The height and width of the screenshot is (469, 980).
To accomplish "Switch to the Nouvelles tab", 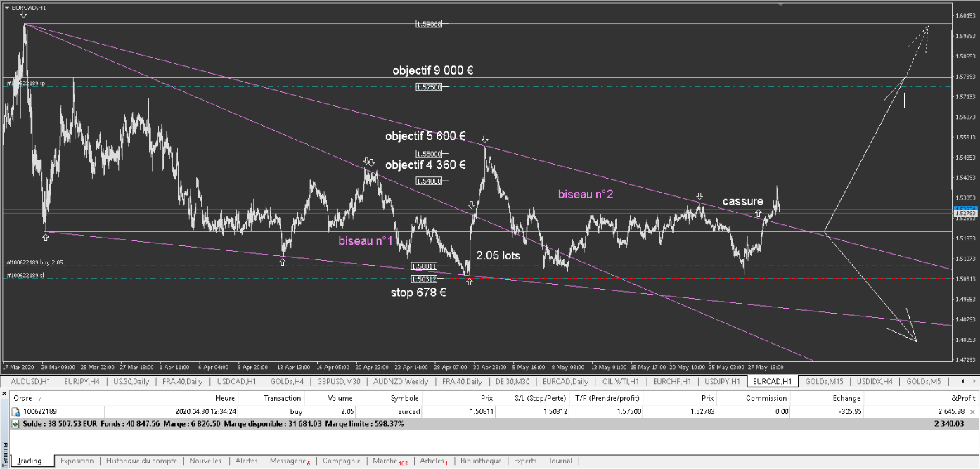I will (205, 461).
